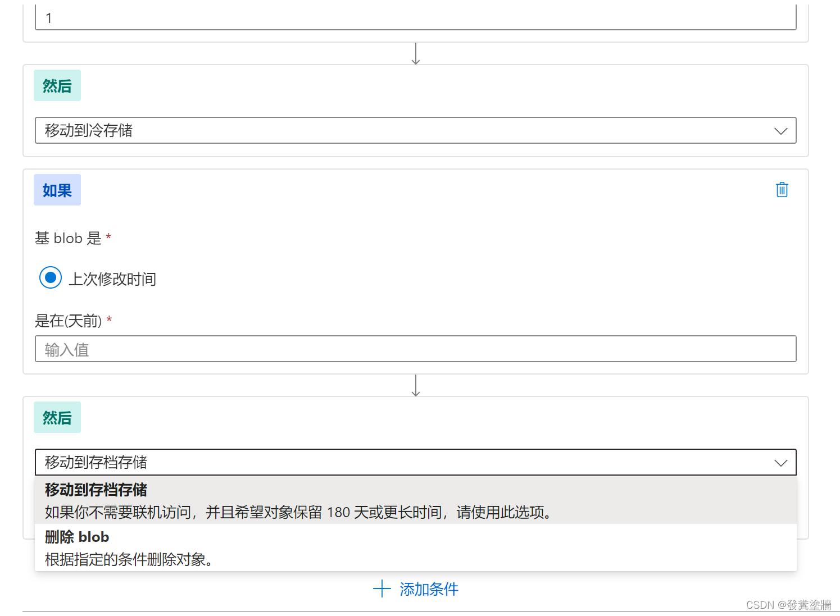Focus the 是在(天前) 输入值 field
This screenshot has width=840, height=616.
click(x=415, y=349)
